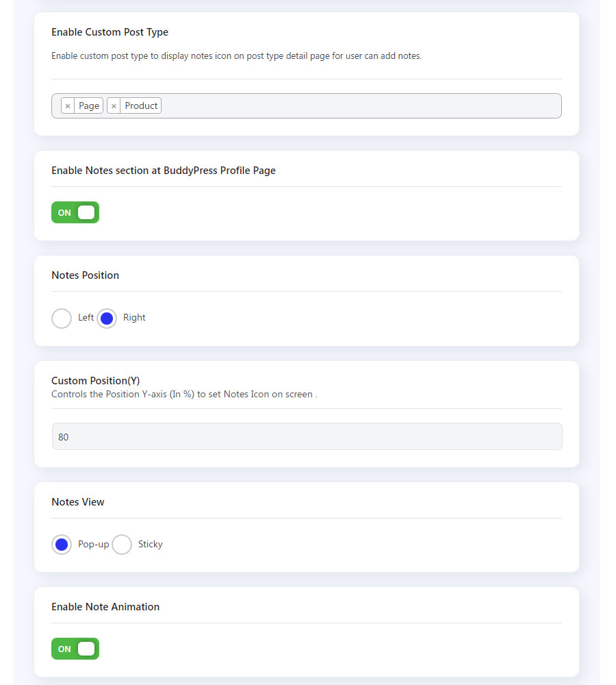Click the Product tag label
The image size is (616, 685).
141,105
